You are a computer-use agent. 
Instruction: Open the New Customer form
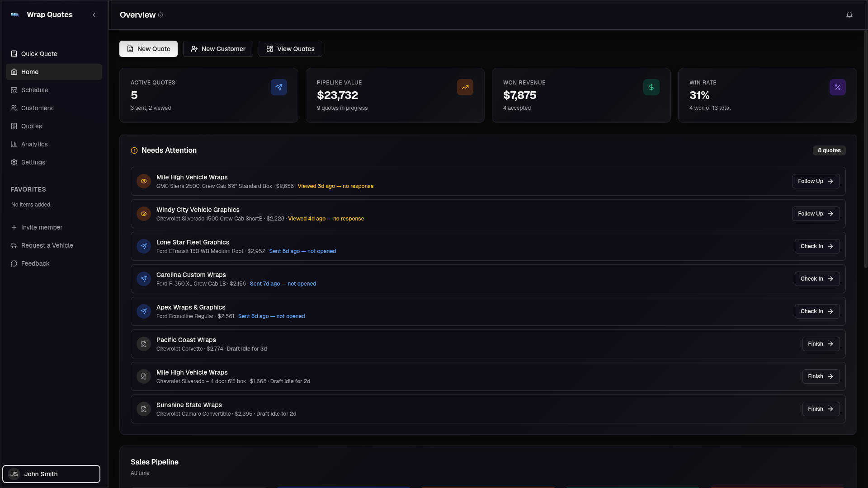[x=218, y=49]
